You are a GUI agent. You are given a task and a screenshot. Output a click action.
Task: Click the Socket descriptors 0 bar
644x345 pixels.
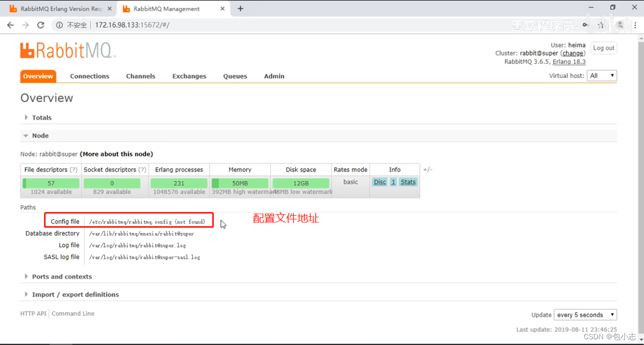click(x=112, y=183)
